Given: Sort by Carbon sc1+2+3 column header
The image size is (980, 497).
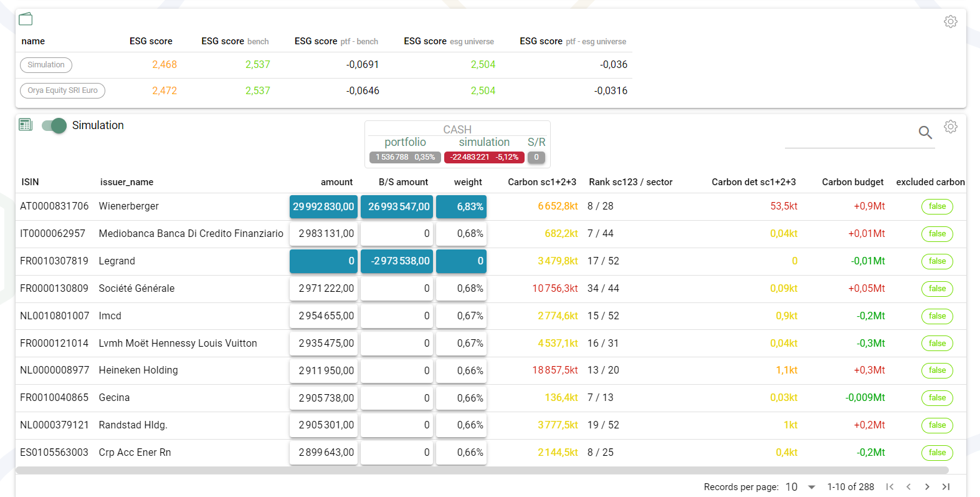Looking at the screenshot, I should pyautogui.click(x=542, y=182).
